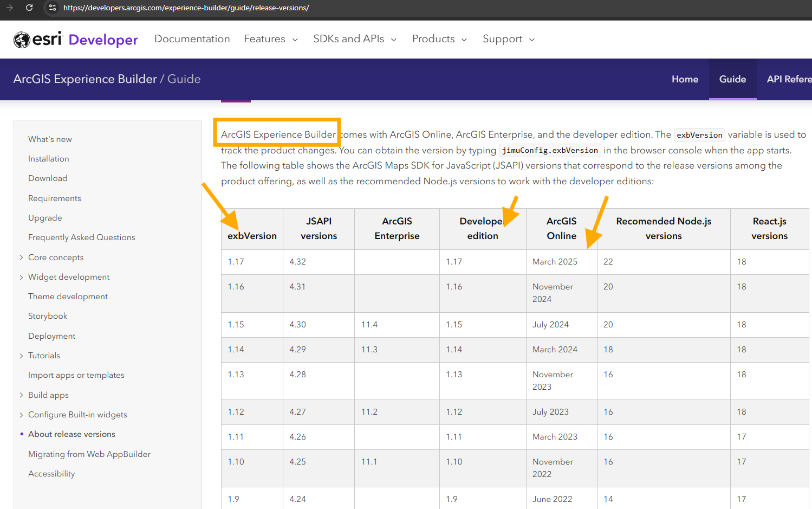Open the Requirements page
Image resolution: width=812 pixels, height=509 pixels.
55,198
